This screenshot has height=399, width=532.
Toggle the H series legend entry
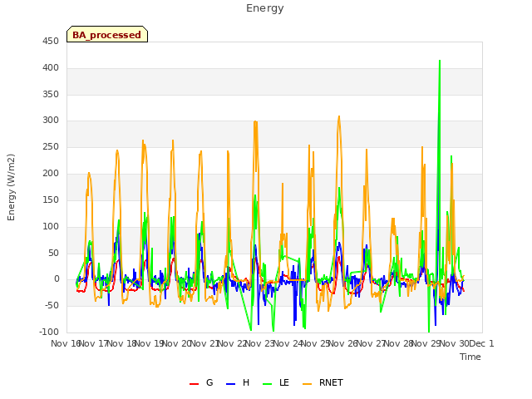click(238, 382)
